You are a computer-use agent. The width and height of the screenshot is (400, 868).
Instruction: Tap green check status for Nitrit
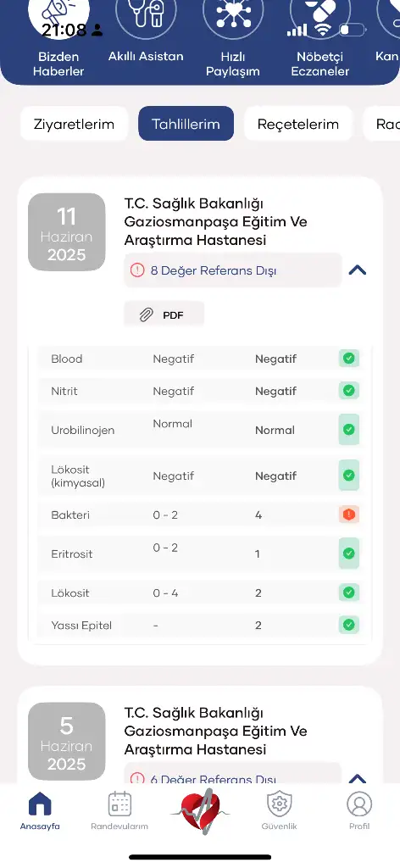click(x=348, y=391)
